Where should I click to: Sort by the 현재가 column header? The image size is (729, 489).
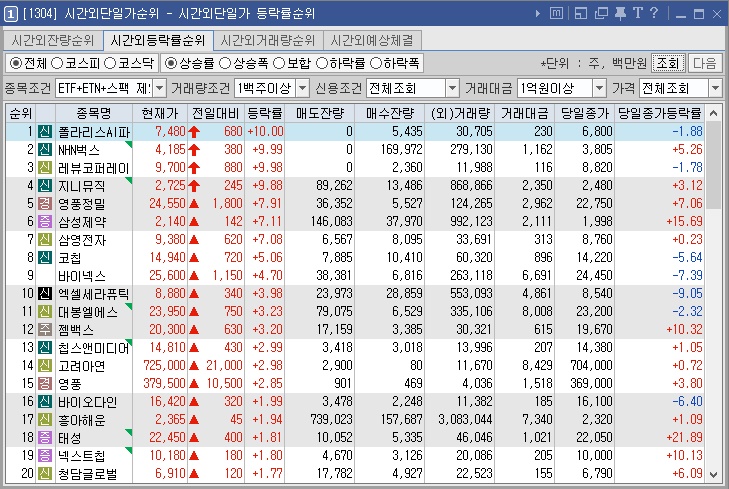[160, 113]
